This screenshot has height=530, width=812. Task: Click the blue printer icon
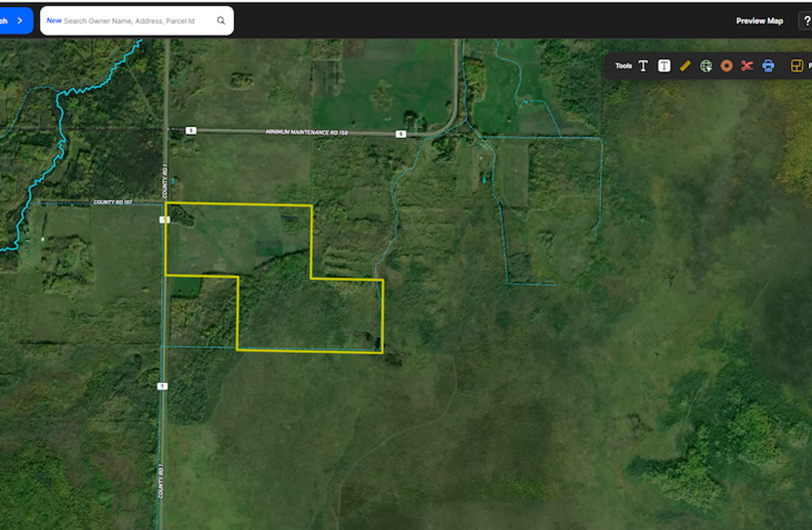click(768, 66)
